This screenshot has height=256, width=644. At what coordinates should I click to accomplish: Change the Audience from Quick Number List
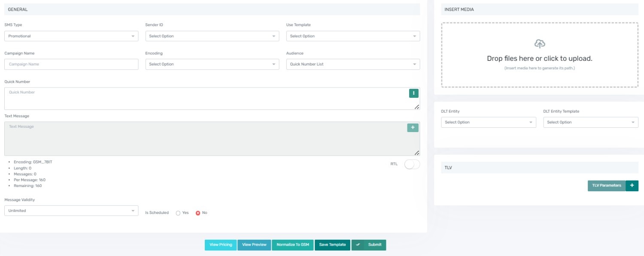(353, 64)
